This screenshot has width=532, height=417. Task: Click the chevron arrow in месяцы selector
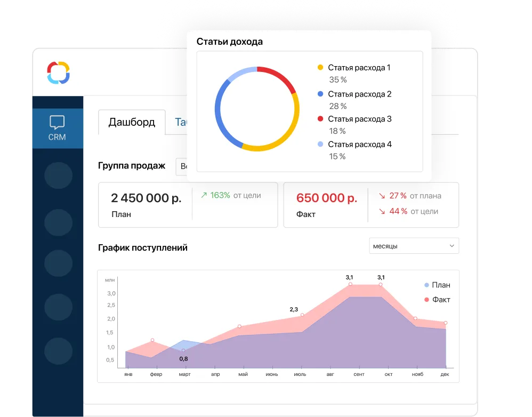pos(452,246)
